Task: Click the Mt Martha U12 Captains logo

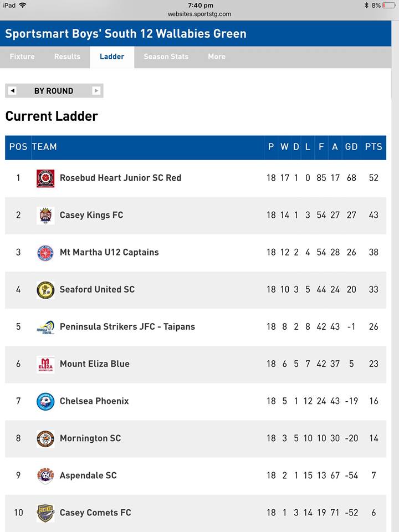Action: click(45, 253)
